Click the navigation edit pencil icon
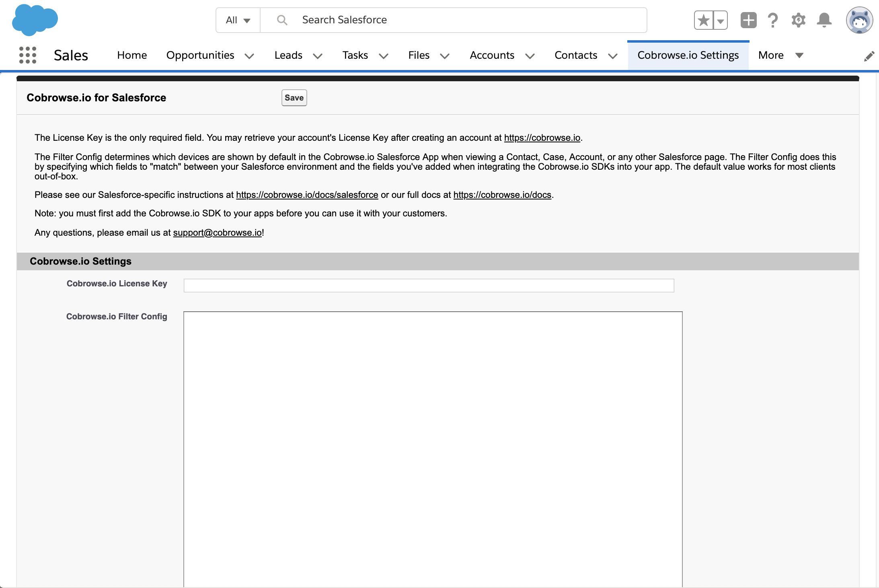879x588 pixels. pos(870,55)
